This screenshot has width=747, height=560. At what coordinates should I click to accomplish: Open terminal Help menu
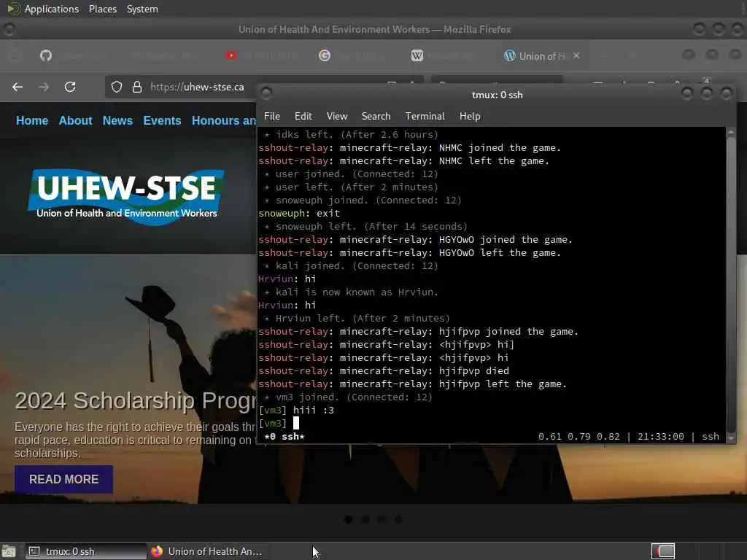click(x=470, y=116)
